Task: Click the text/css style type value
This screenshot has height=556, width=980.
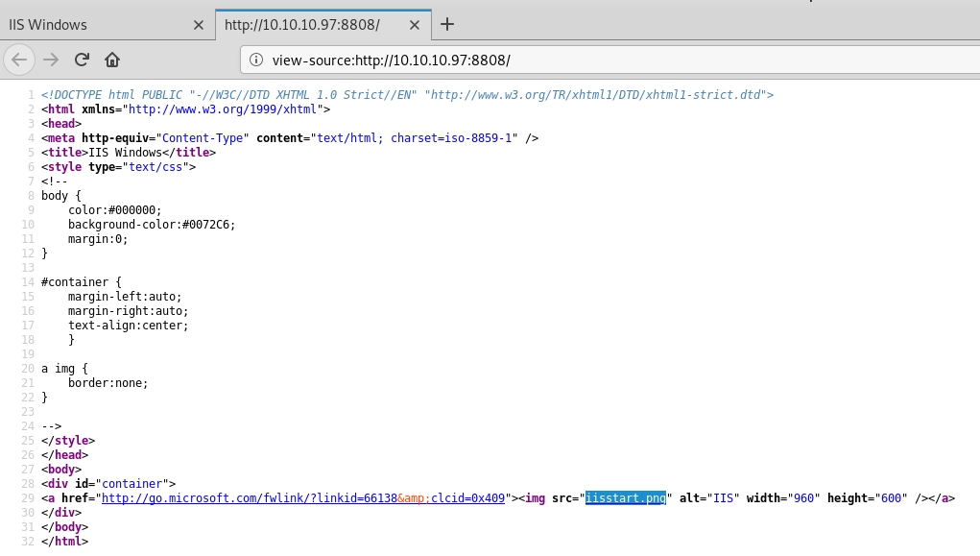Action: [x=155, y=167]
